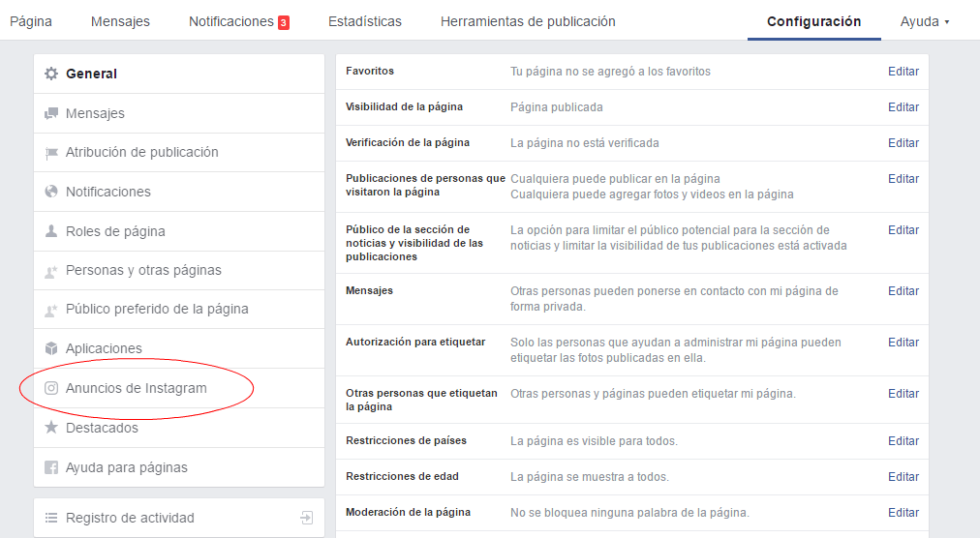Screen dimensions: 980x538
Task: Click the Instagram camera icon in sidebar
Action: (51, 388)
